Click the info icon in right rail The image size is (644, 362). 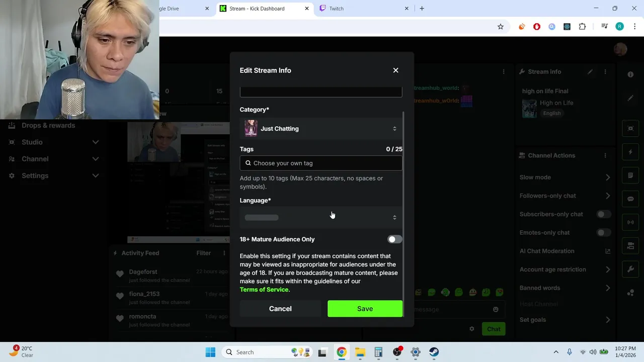point(630,74)
